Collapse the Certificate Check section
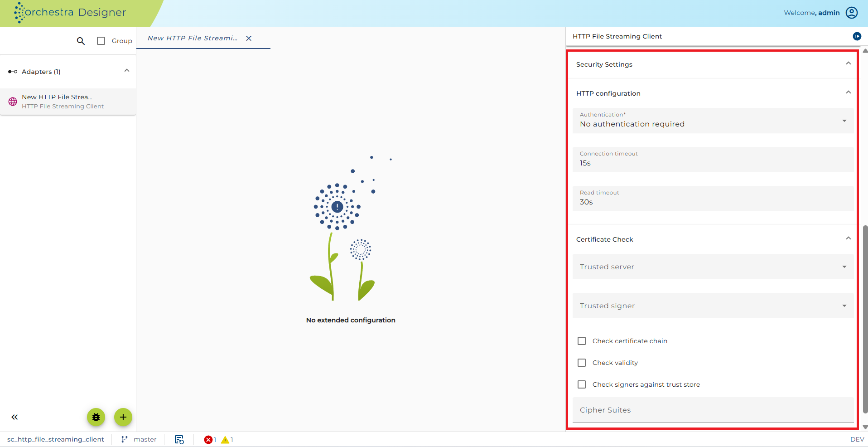The image size is (868, 447). tap(849, 238)
